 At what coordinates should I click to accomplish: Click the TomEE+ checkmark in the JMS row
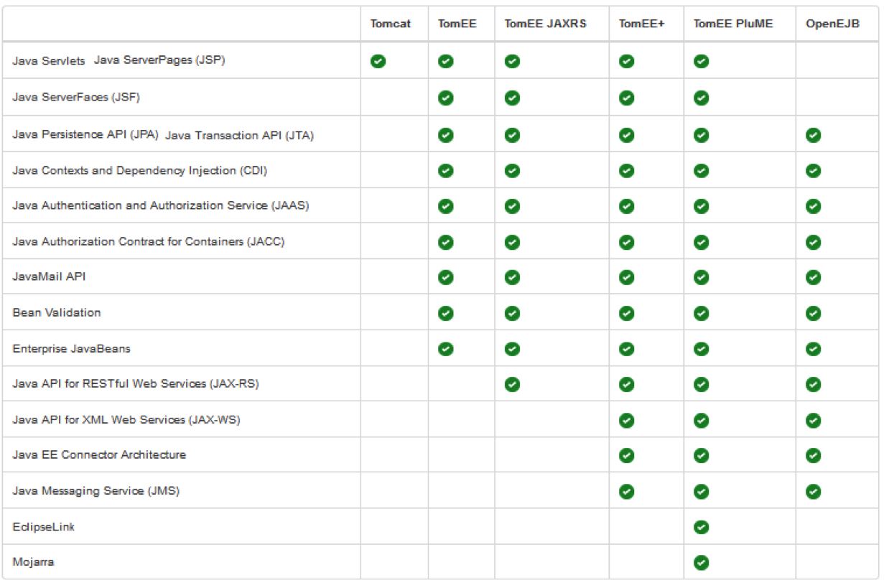tap(627, 492)
